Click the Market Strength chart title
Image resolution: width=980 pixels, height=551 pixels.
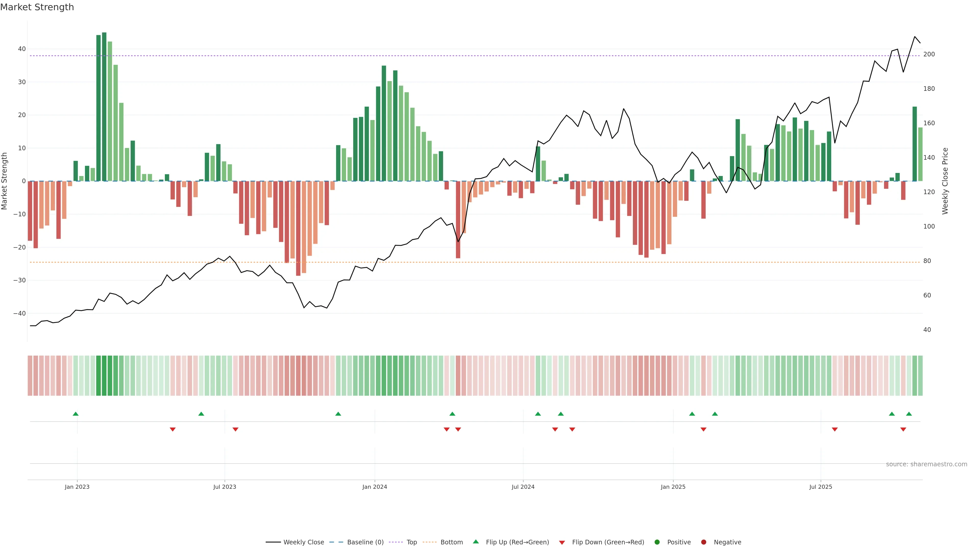click(37, 7)
